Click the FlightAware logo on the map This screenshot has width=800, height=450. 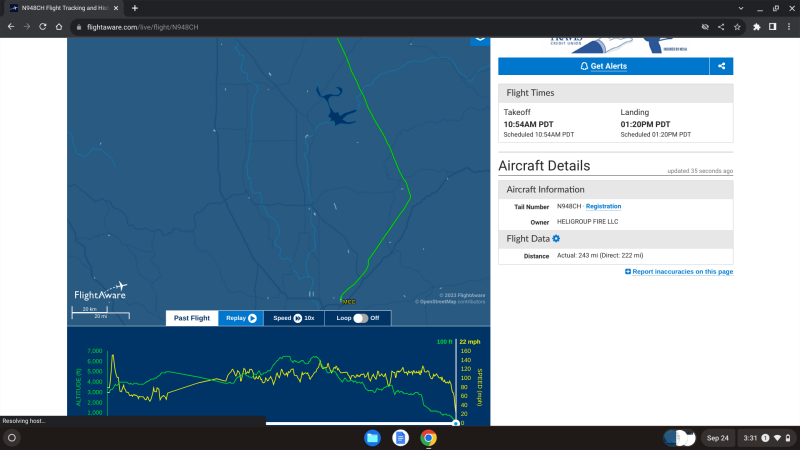[101, 291]
